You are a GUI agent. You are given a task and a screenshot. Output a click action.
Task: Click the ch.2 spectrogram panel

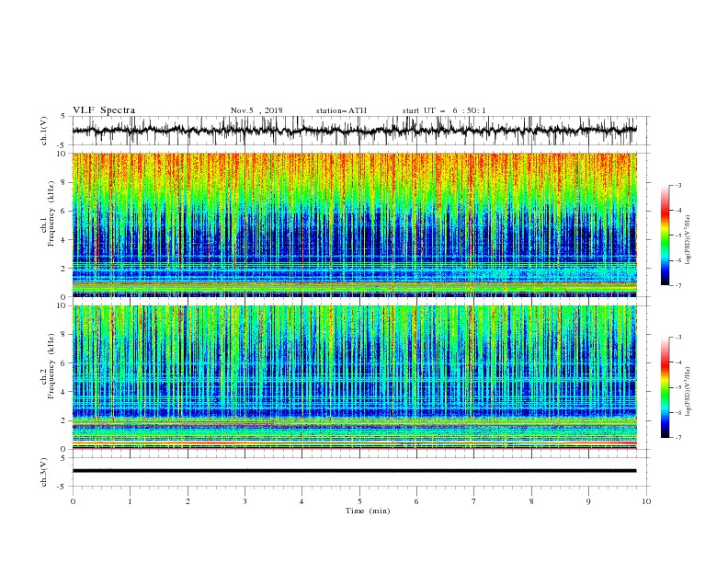click(x=354, y=377)
